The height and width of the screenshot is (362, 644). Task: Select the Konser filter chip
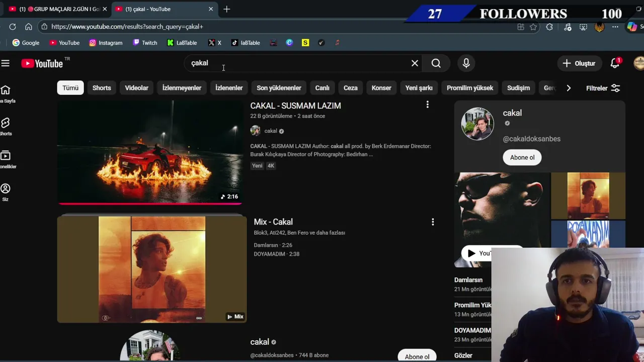tap(381, 88)
